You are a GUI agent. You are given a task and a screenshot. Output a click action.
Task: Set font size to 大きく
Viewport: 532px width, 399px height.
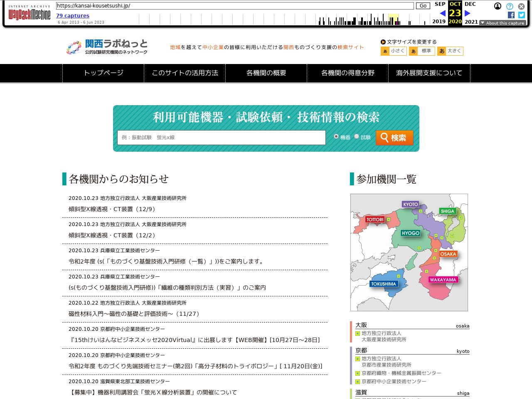[x=451, y=51]
